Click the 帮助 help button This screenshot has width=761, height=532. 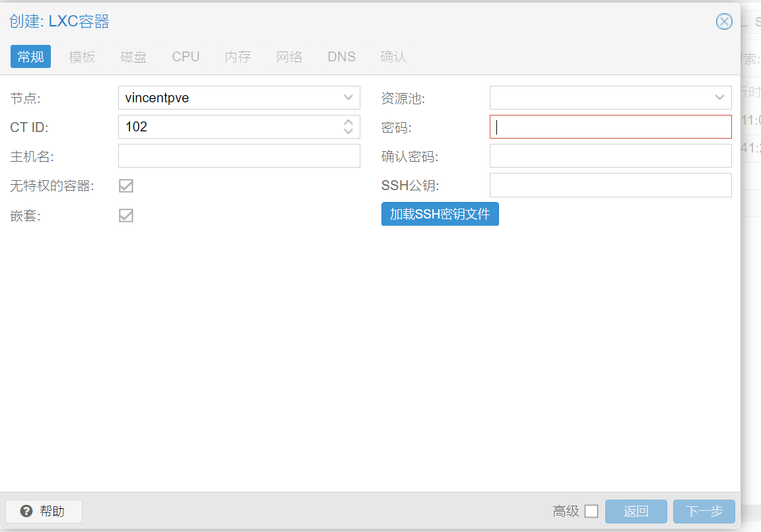pos(44,511)
